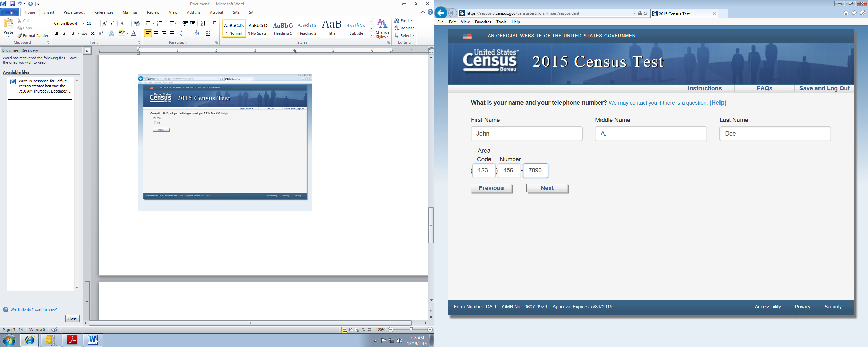Open Internet Explorer from the taskbar

pyautogui.click(x=29, y=340)
